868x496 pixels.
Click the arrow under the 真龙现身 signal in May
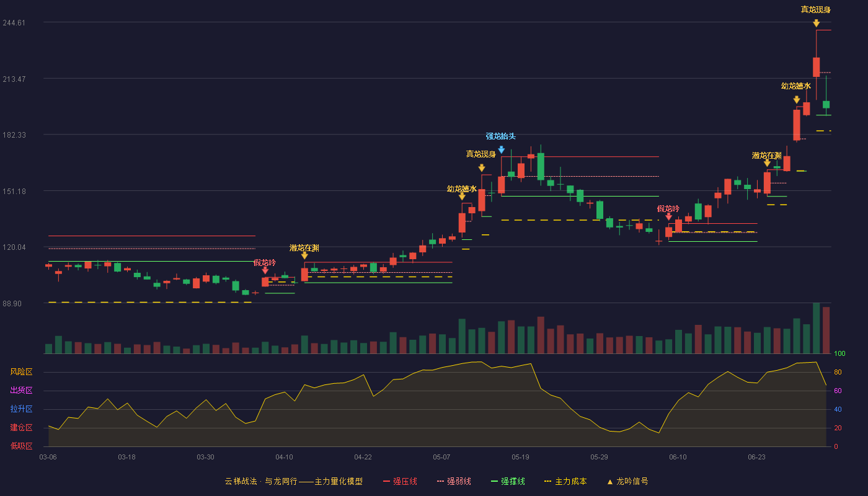[482, 168]
